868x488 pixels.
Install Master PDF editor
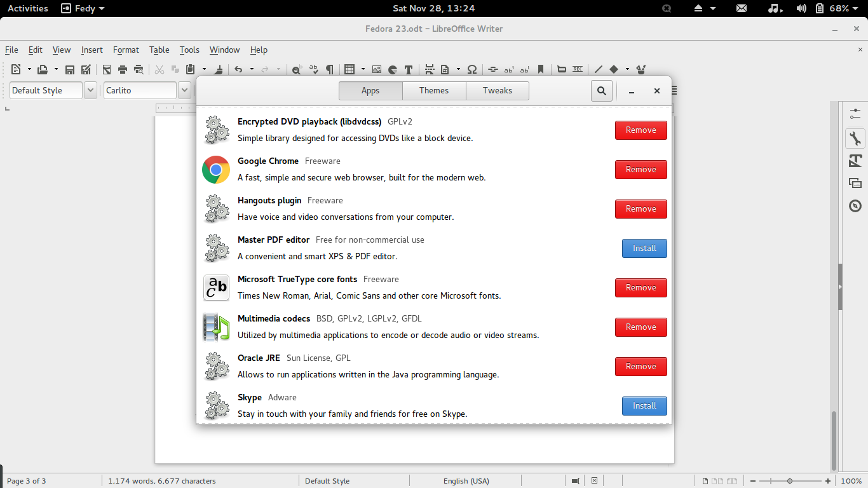(644, 248)
